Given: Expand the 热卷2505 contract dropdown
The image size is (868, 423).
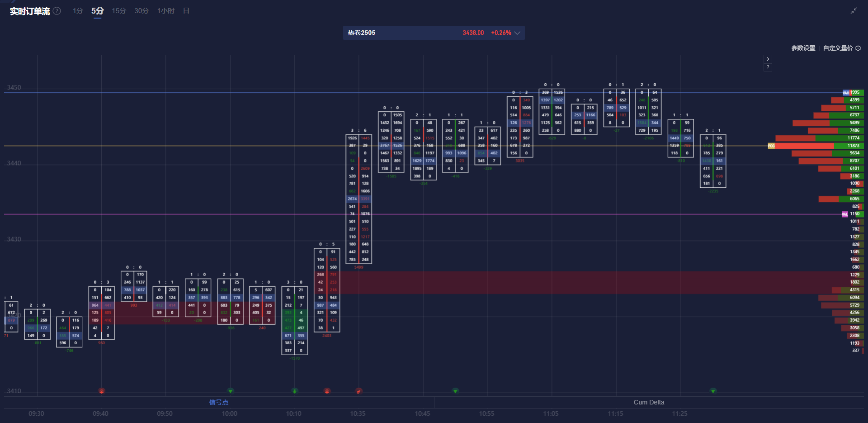Looking at the screenshot, I should (517, 33).
